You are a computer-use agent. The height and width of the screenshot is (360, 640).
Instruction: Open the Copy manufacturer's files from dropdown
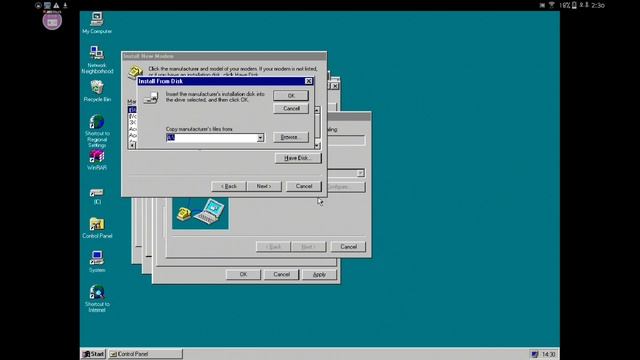[x=260, y=138]
